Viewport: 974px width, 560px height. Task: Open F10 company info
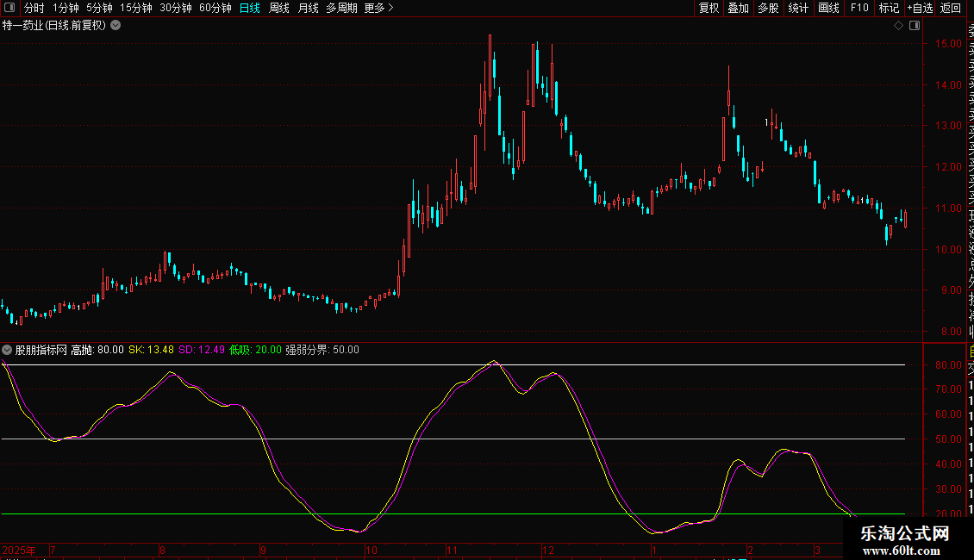coord(859,8)
